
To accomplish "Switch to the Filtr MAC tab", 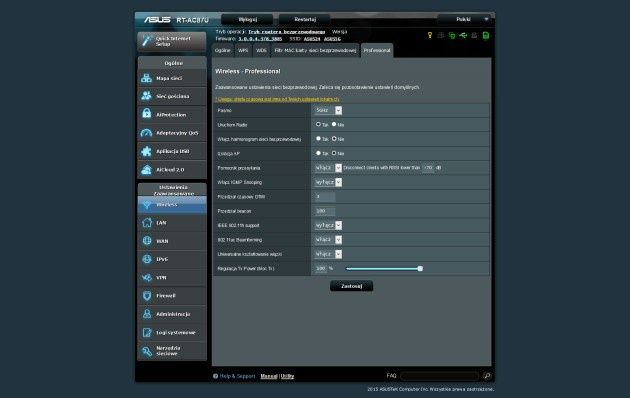I will 315,51.
